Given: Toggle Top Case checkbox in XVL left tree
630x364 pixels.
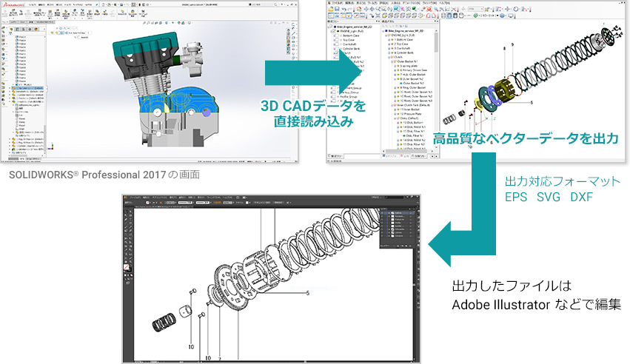Looking at the screenshot, I should (x=336, y=40).
